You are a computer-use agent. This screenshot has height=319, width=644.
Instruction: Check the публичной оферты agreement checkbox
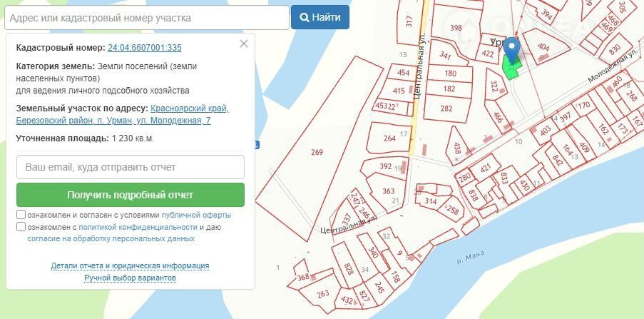[21, 215]
